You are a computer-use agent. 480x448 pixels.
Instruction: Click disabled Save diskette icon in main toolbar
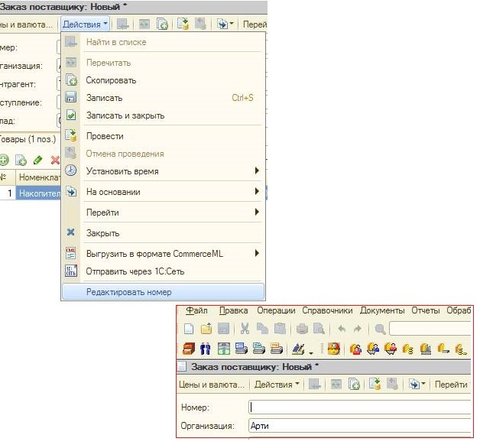coord(223,329)
